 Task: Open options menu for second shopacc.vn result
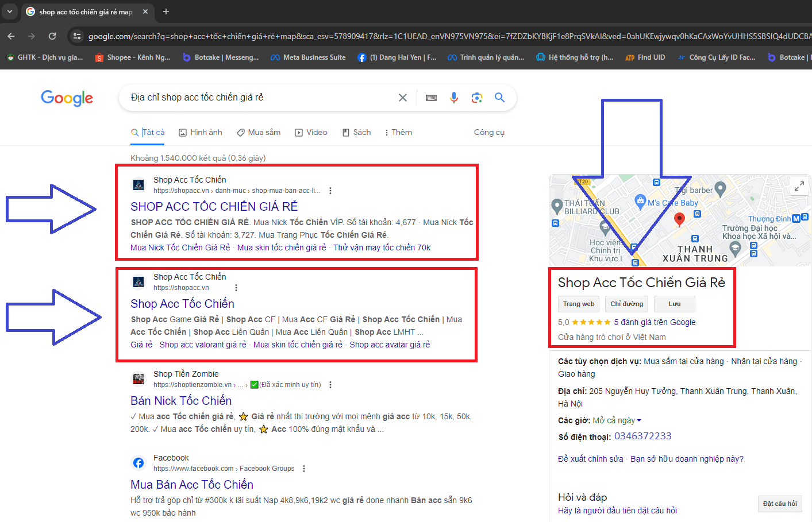(x=236, y=288)
